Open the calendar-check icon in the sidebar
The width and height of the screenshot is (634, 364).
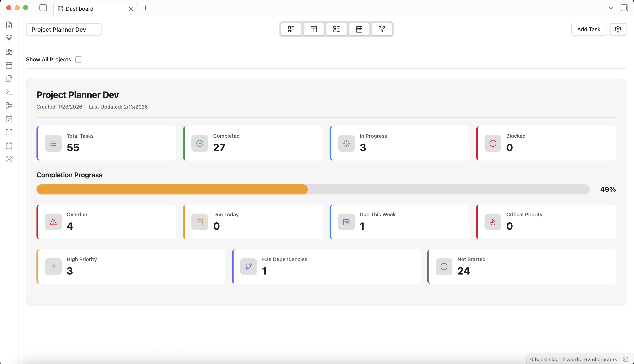pyautogui.click(x=9, y=119)
